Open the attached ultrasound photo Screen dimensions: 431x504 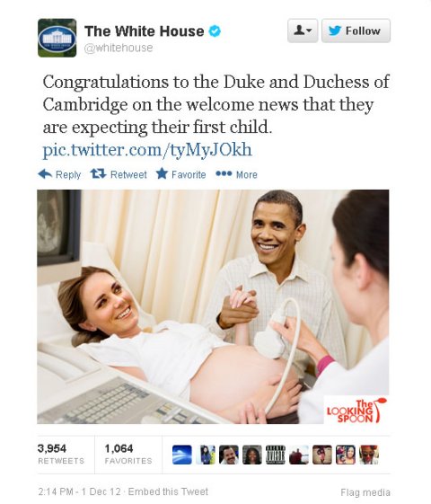(213, 306)
